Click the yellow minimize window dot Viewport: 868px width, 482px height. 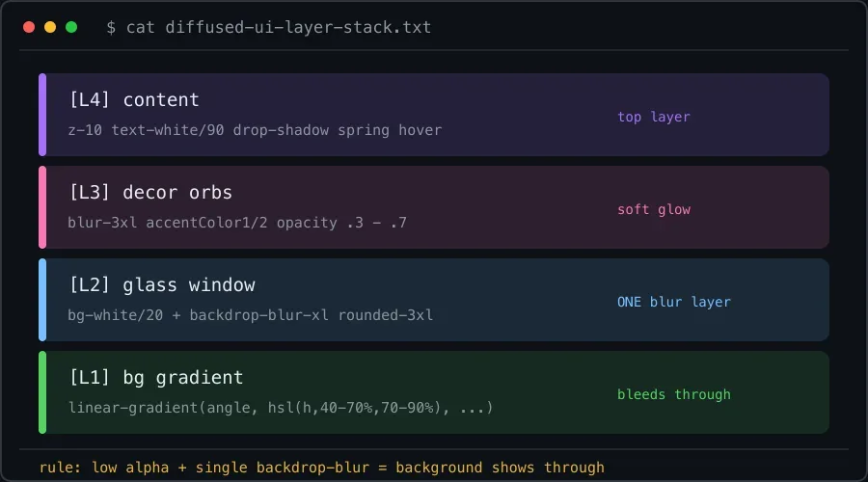coord(50,27)
